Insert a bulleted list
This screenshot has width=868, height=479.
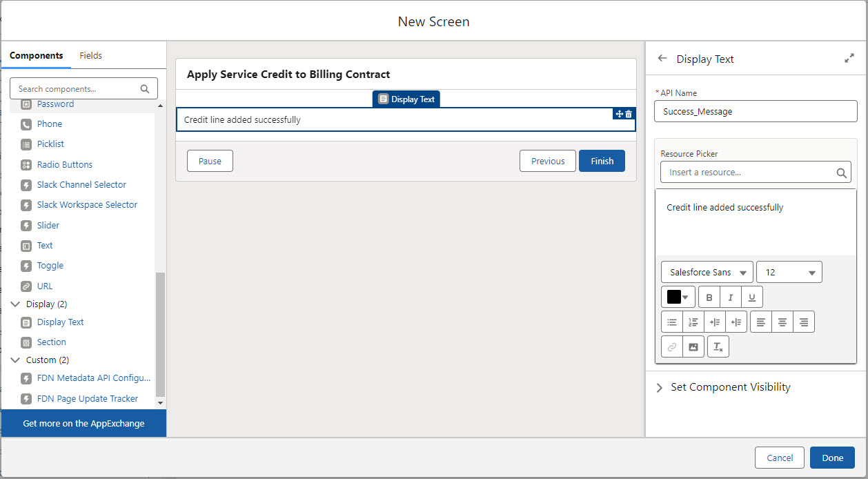pyautogui.click(x=672, y=322)
